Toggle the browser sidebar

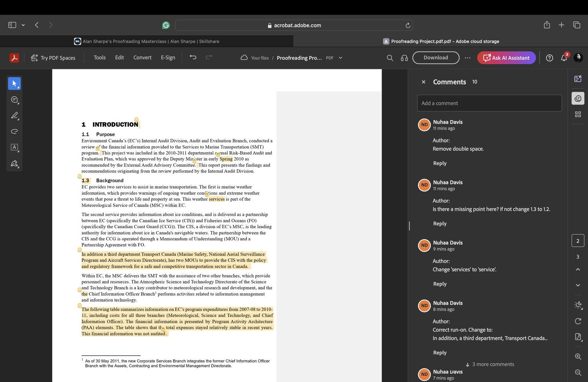[12, 25]
